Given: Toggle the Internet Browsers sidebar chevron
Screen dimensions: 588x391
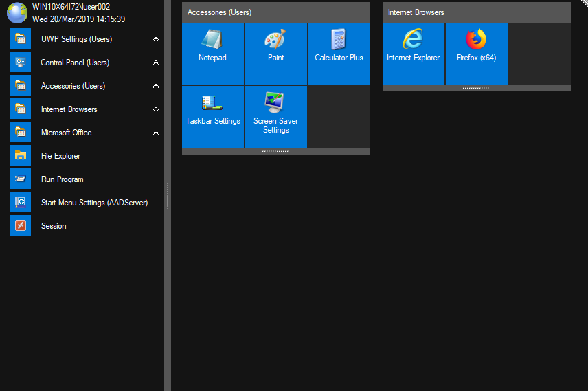Looking at the screenshot, I should click(x=156, y=110).
